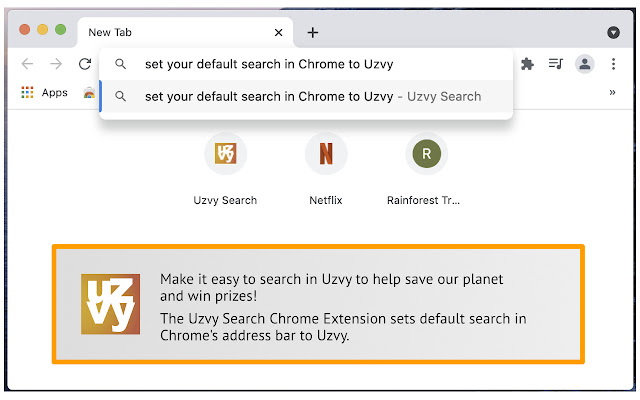
Task: Open the tab search dropdown arrow
Action: (613, 32)
